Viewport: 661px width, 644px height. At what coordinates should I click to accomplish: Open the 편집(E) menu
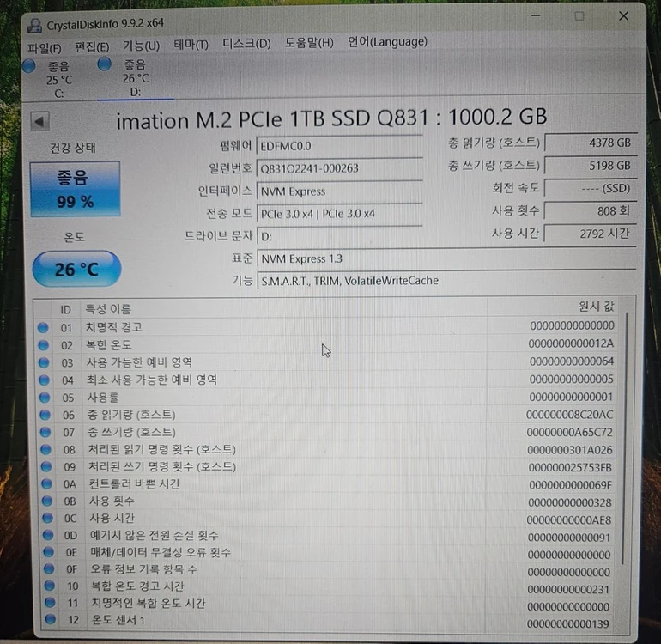pyautogui.click(x=92, y=47)
